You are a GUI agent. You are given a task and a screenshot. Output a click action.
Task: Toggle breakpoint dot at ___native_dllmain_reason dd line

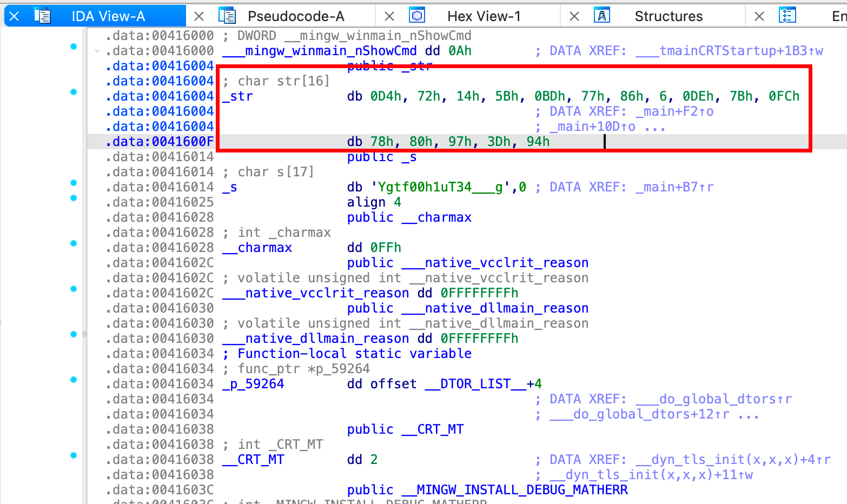[x=74, y=334]
